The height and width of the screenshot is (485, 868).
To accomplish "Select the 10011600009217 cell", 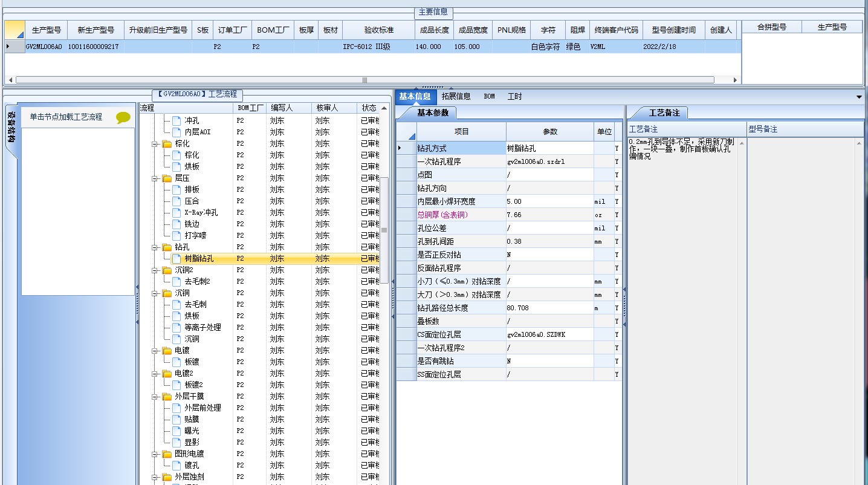I will (x=94, y=47).
